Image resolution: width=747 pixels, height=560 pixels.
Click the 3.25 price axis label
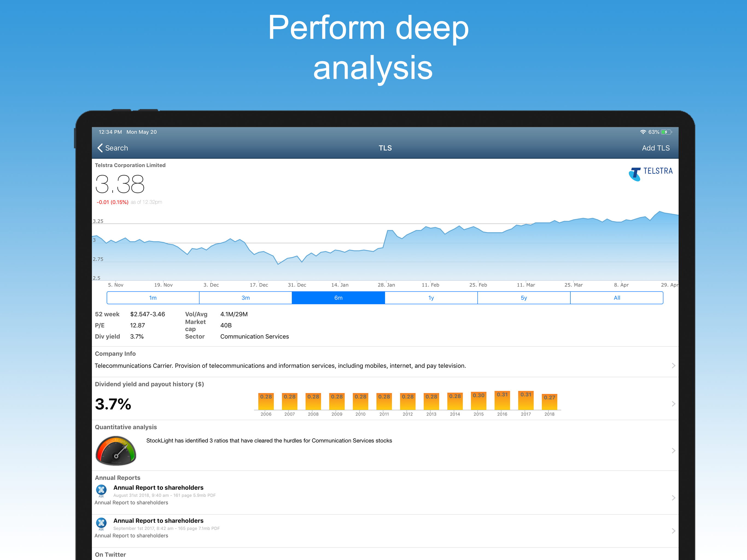click(98, 221)
